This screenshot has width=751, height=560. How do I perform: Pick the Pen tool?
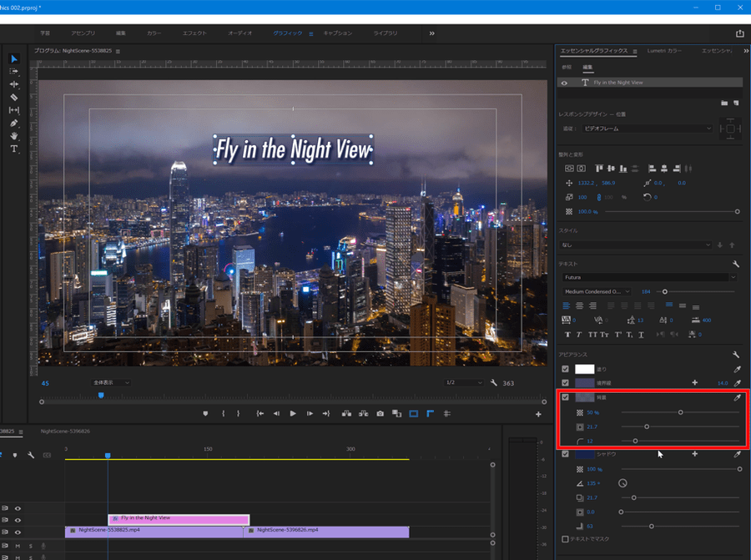click(14, 123)
